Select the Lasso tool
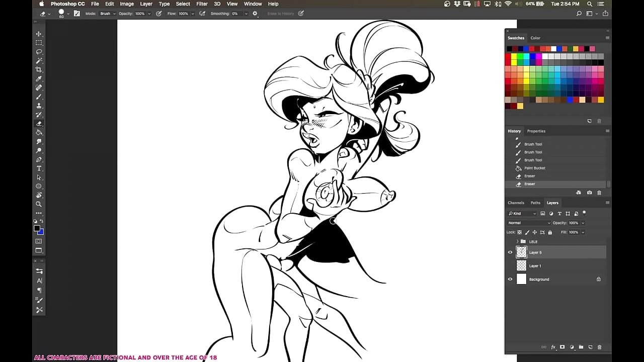 point(39,52)
